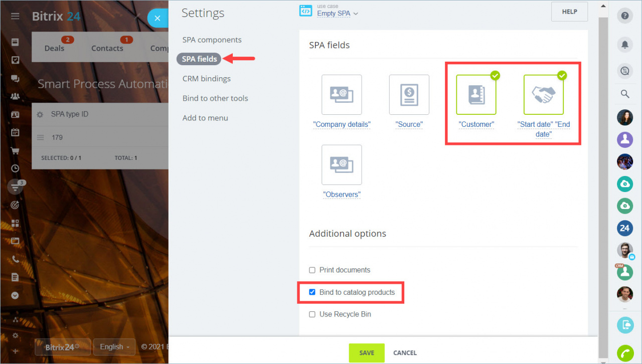The image size is (642, 364).
Task: Open Bind to other tools section
Action: pos(215,98)
